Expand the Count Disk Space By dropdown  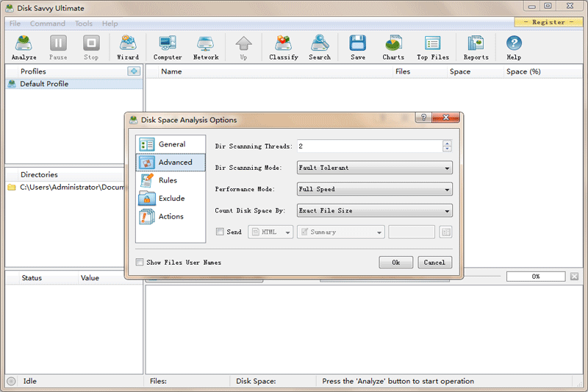(374, 211)
